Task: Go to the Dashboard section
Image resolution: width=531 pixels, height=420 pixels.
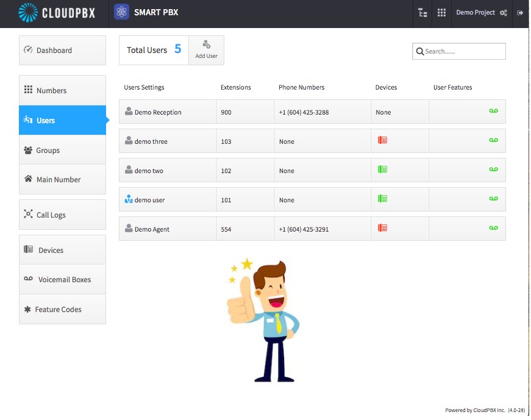Action: (x=62, y=50)
